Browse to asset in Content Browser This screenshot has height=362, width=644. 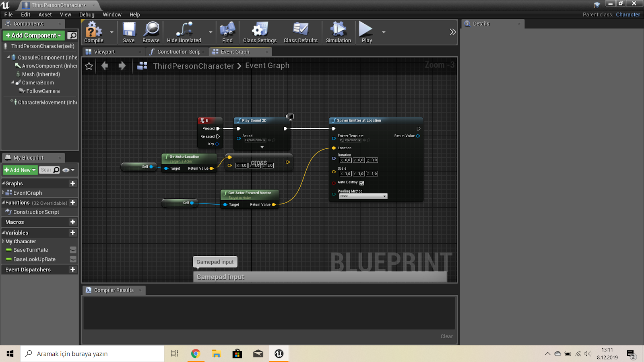tap(151, 32)
